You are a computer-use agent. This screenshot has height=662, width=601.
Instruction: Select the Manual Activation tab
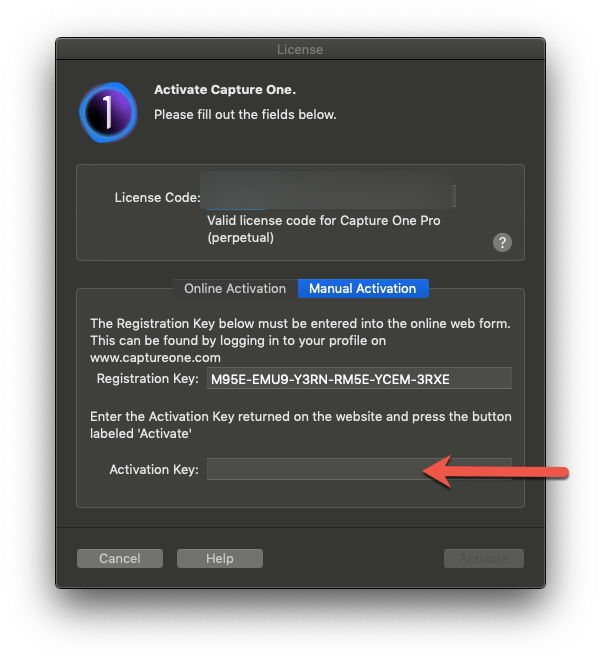(x=363, y=288)
